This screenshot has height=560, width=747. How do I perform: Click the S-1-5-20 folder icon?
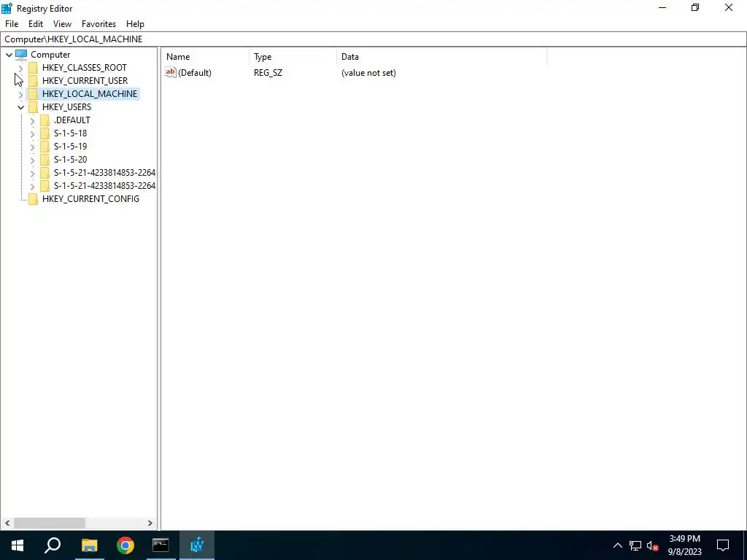44,160
